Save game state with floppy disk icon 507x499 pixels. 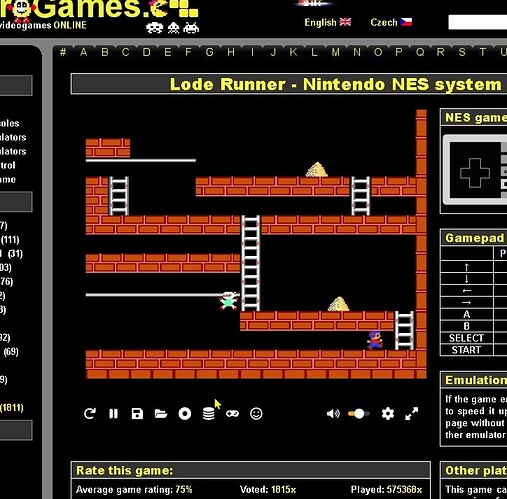tap(137, 414)
